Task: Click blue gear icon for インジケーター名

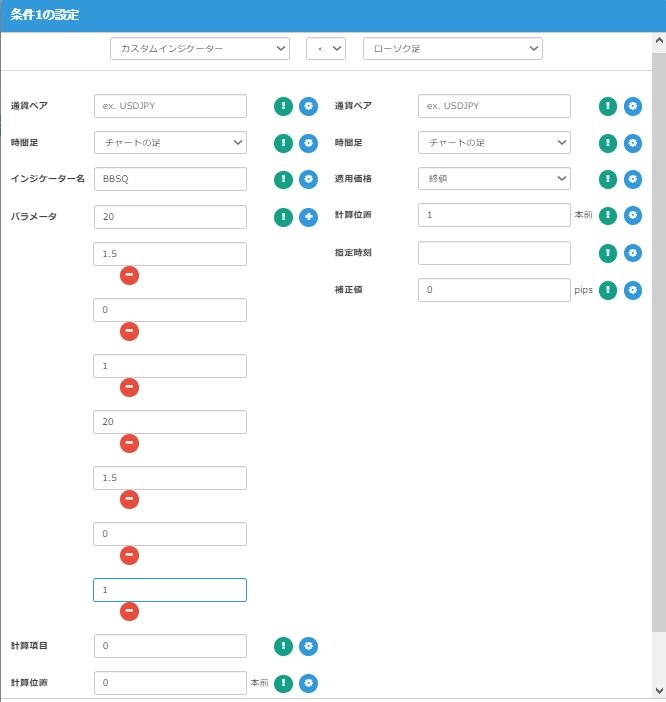Action: coord(308,180)
